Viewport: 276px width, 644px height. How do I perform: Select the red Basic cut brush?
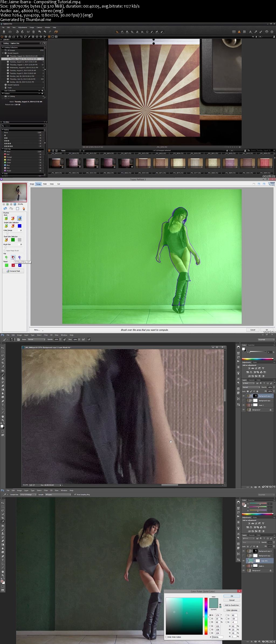tap(13, 218)
